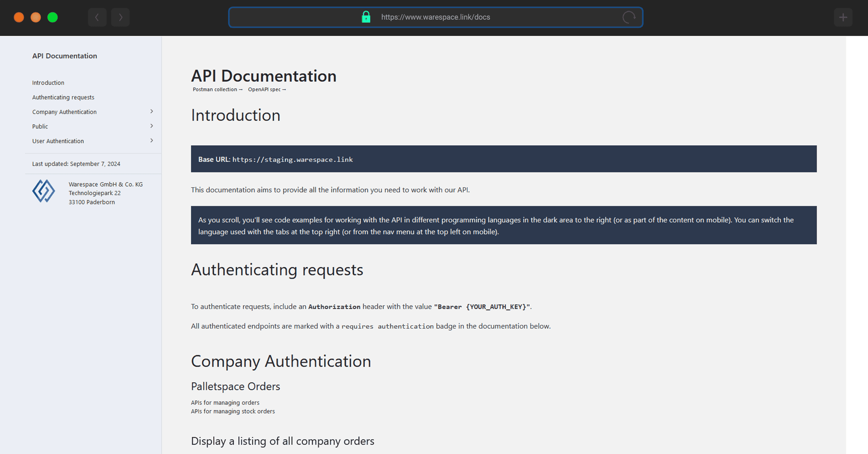Click the Company Authentication main heading

(281, 361)
